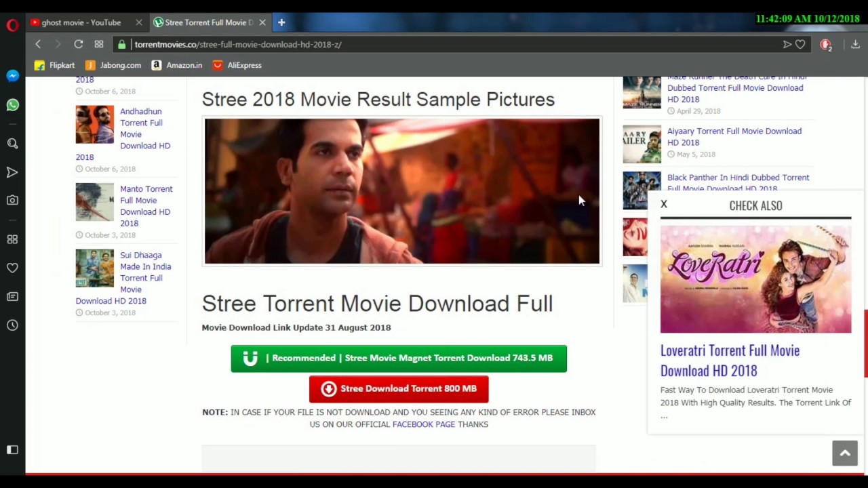Screen dimensions: 868x488
Task: Click the address bar URL field
Action: point(448,44)
